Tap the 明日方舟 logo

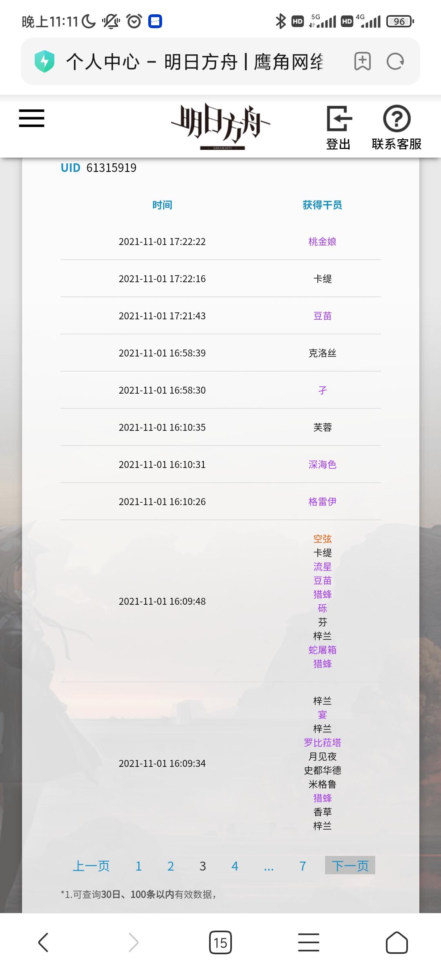pyautogui.click(x=220, y=126)
